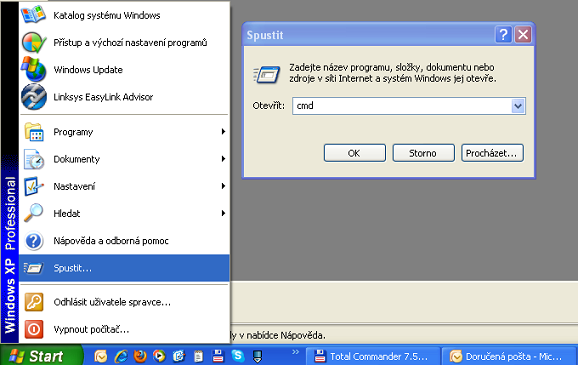Select Spustit... in the Start menu
This screenshot has width=578, height=365.
click(124, 268)
